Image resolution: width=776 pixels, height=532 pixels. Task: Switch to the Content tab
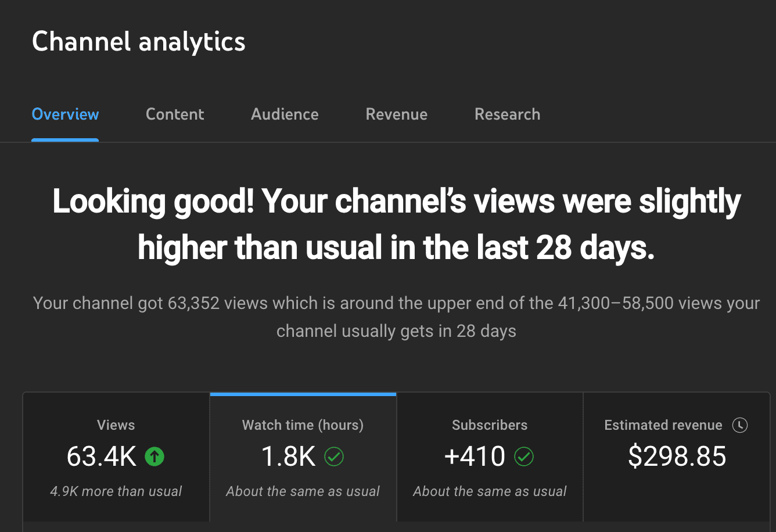click(x=175, y=114)
